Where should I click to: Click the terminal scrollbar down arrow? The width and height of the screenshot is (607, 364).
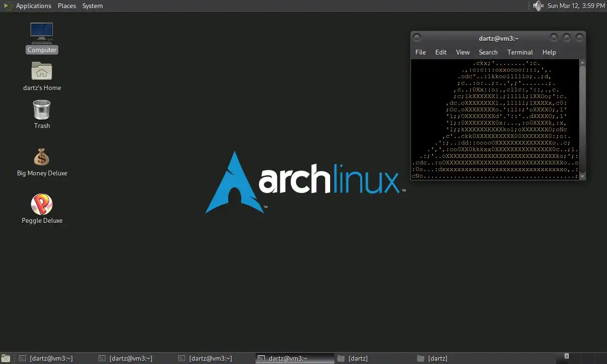582,176
